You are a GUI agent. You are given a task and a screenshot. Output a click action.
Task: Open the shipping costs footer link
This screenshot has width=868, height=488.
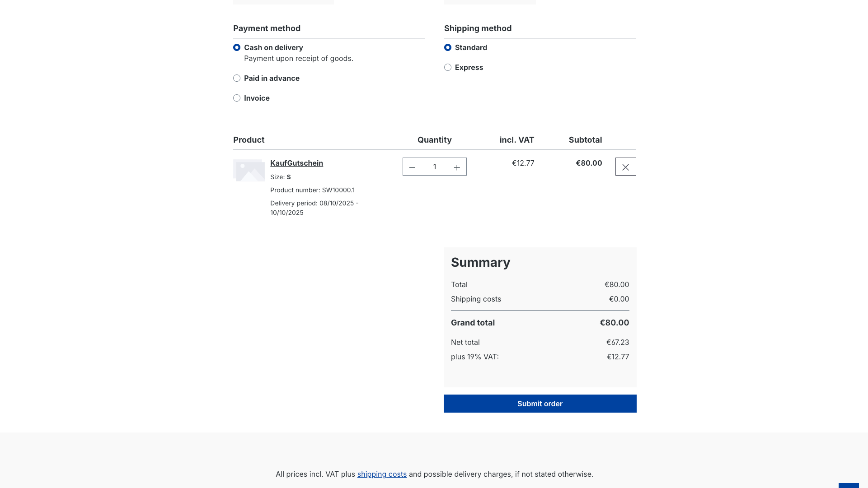point(382,474)
